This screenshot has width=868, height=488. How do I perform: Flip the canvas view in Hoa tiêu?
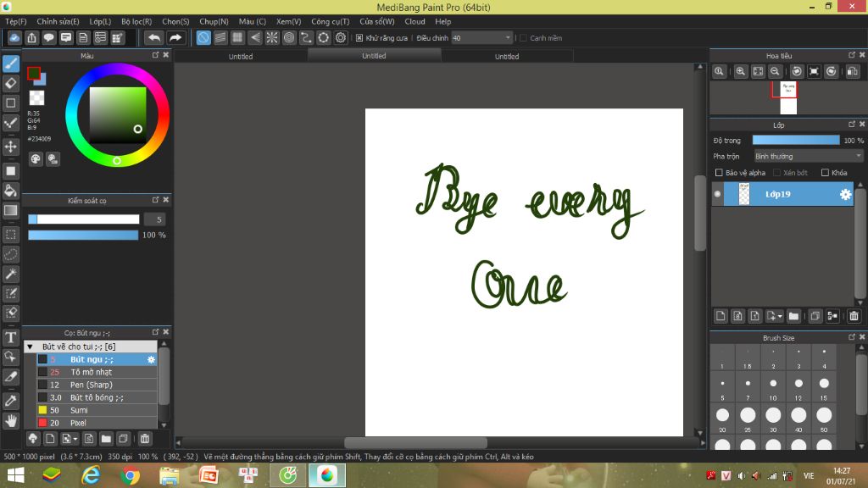pos(853,71)
